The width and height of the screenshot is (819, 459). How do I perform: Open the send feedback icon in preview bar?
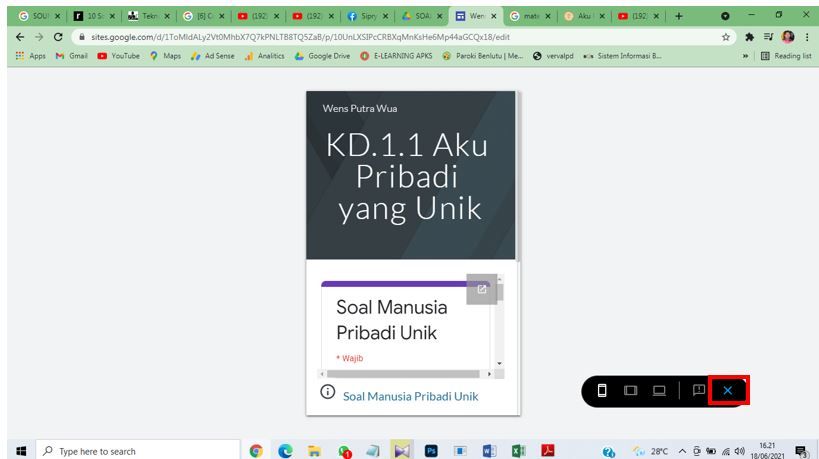pos(699,391)
